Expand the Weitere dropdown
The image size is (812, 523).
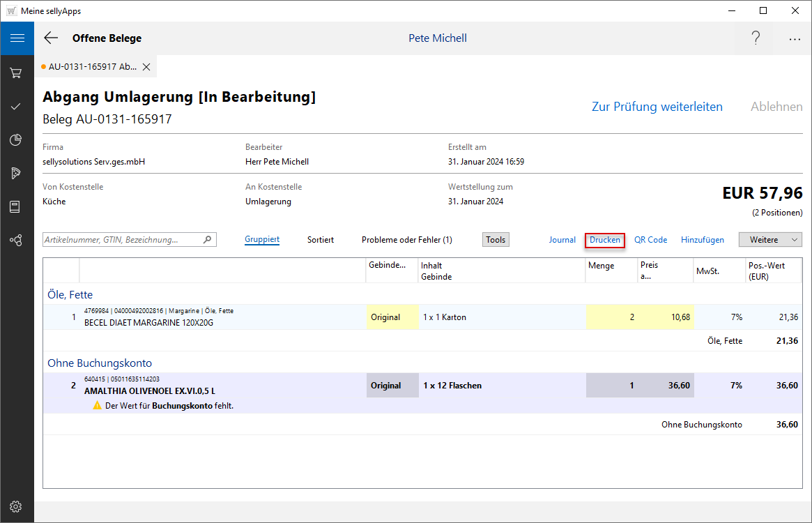tap(770, 240)
